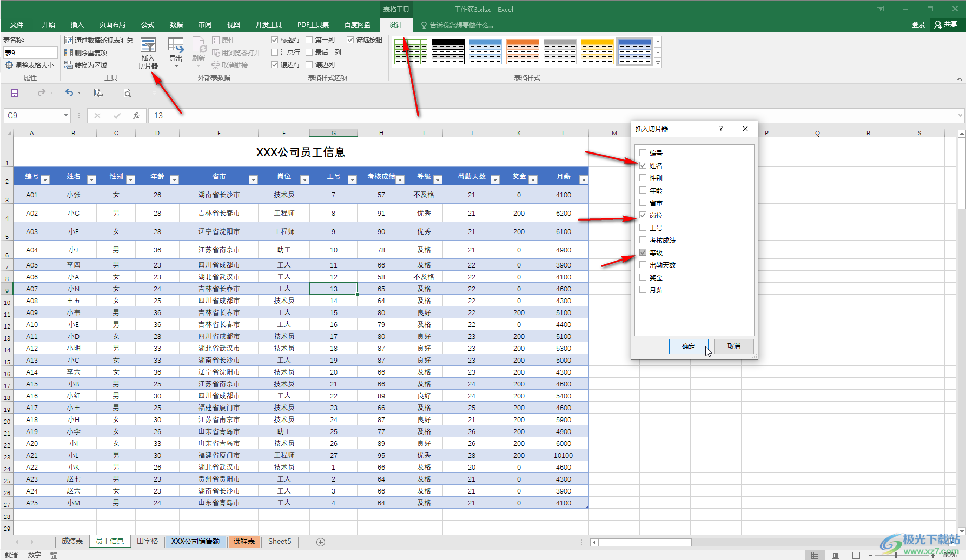Viewport: 966px width, 560px height.
Task: Open the 成绩表 sheet tab
Action: click(72, 542)
